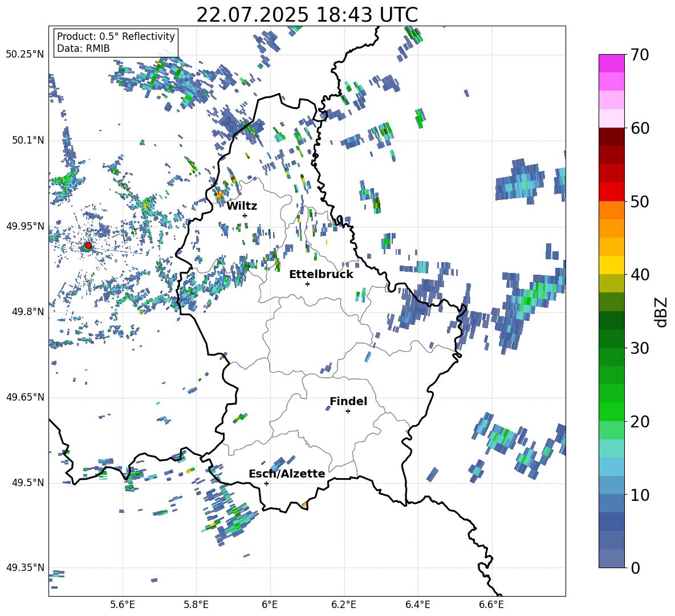Click the 5.8°E longitude label
Screen dimensions: 675x616
coord(197,605)
